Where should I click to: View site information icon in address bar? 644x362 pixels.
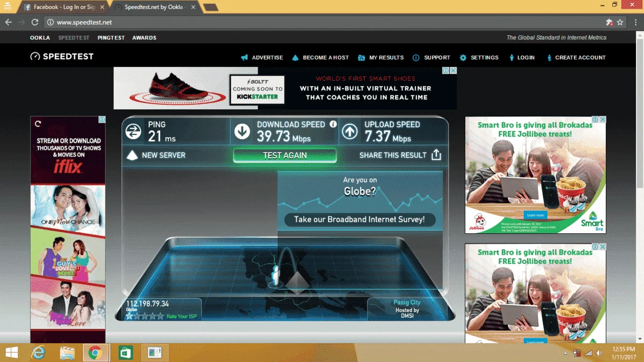tap(50, 23)
